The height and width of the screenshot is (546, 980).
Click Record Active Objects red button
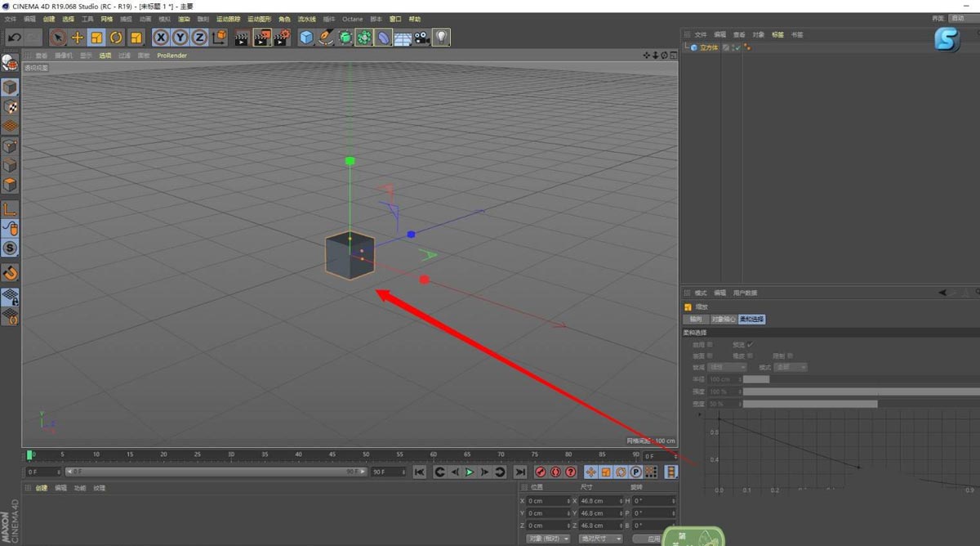click(x=541, y=472)
